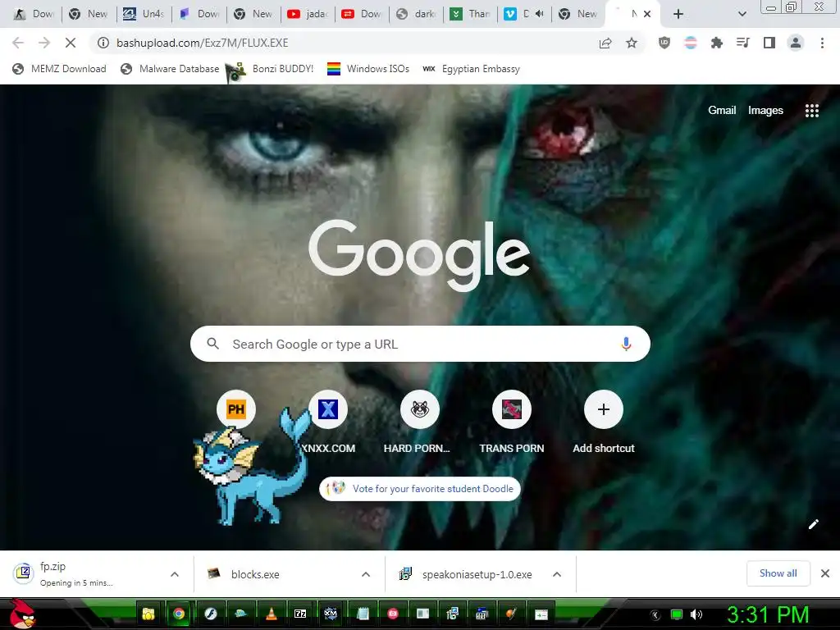840x630 pixels.
Task: Customize this page with pencil icon
Action: (813, 524)
